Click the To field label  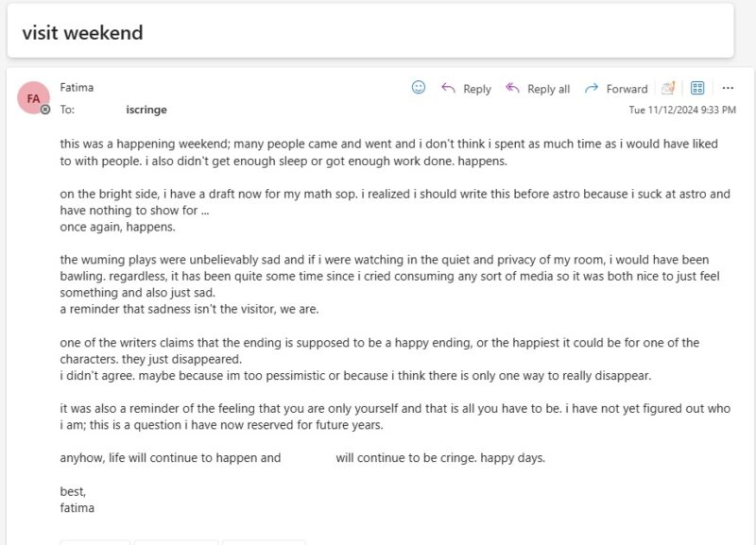click(x=66, y=110)
